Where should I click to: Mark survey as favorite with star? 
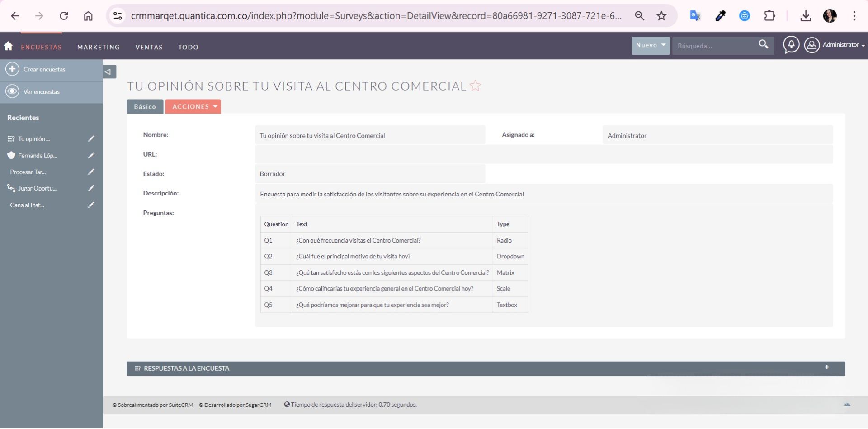475,86
